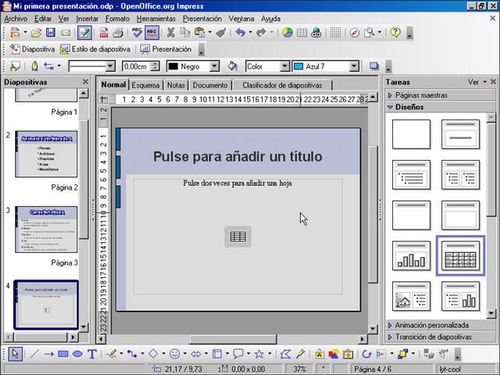Viewport: 500px width, 375px height.
Task: Toggle AutoSpellcheck ABC icon
Action: (152, 33)
